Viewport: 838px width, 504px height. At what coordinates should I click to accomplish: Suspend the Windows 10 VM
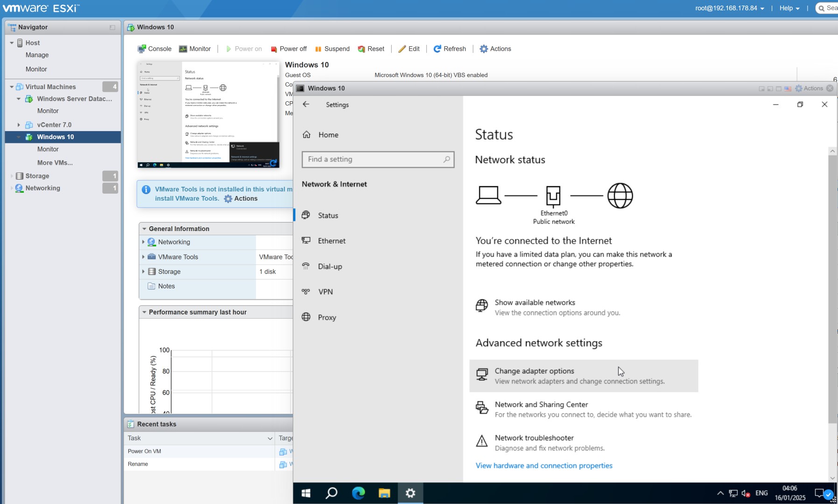click(332, 49)
